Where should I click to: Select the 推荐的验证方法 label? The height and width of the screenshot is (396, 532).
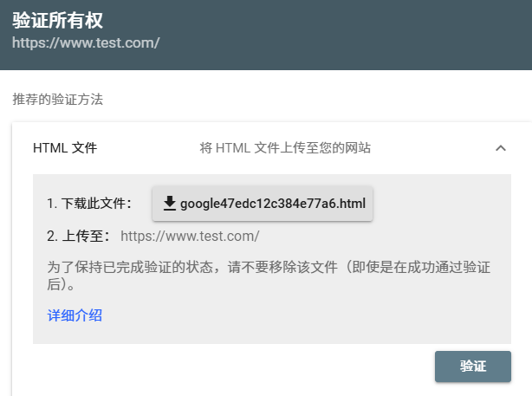[57, 100]
